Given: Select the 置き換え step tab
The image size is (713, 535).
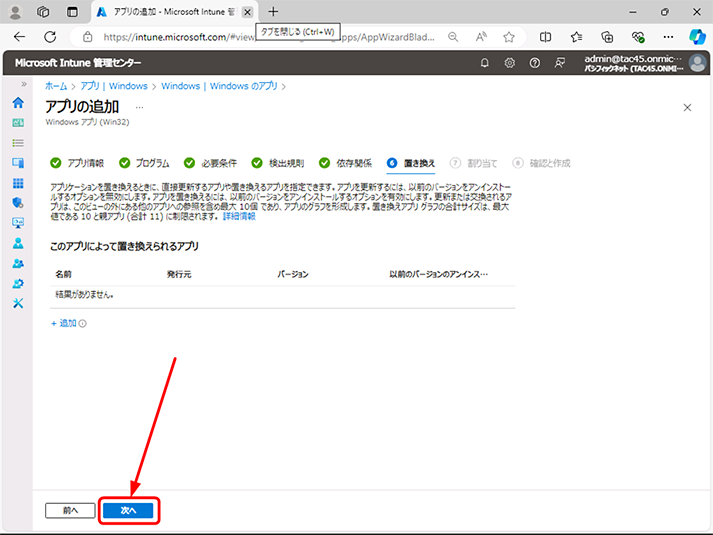Looking at the screenshot, I should tap(411, 163).
